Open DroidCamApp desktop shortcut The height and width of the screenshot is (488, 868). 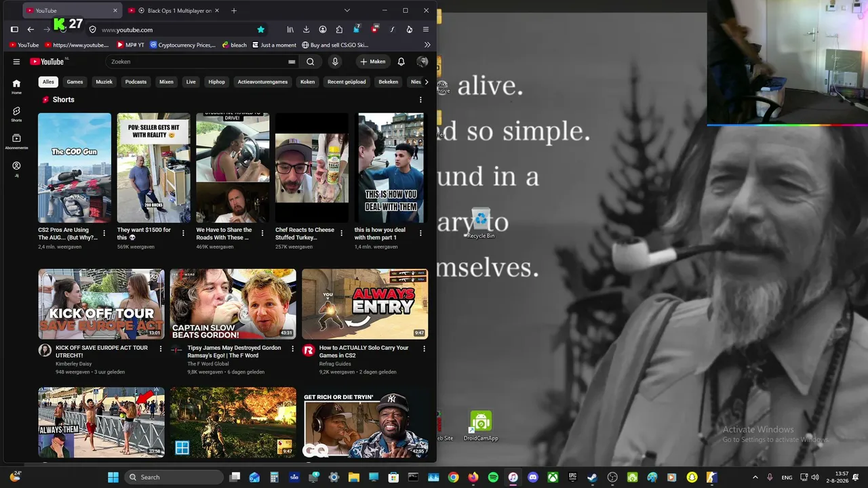(x=481, y=426)
